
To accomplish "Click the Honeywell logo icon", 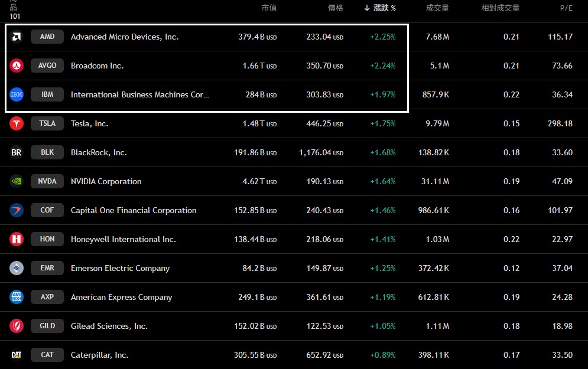I will 17,239.
